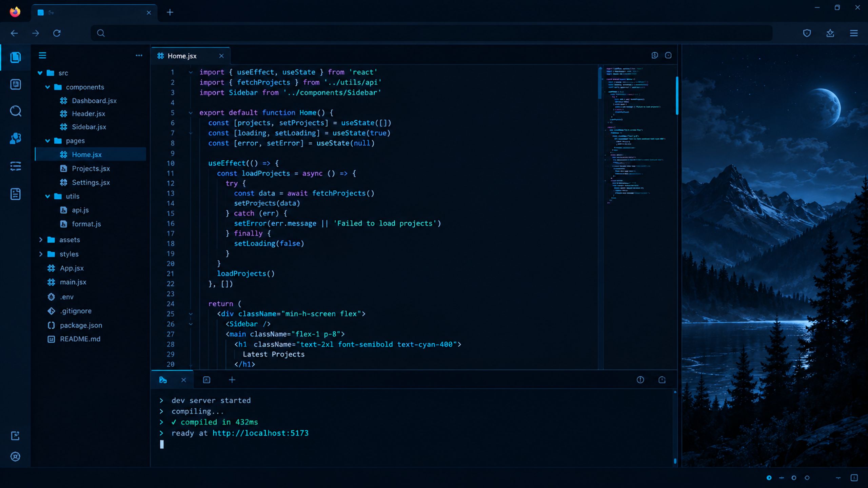Open the accounts/collaboration view icon
The width and height of the screenshot is (868, 488).
(15, 138)
